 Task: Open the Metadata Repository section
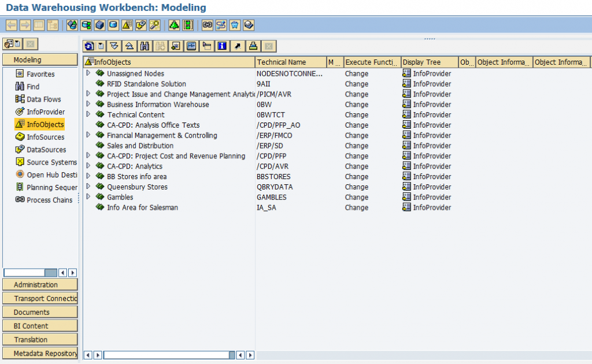[40, 353]
